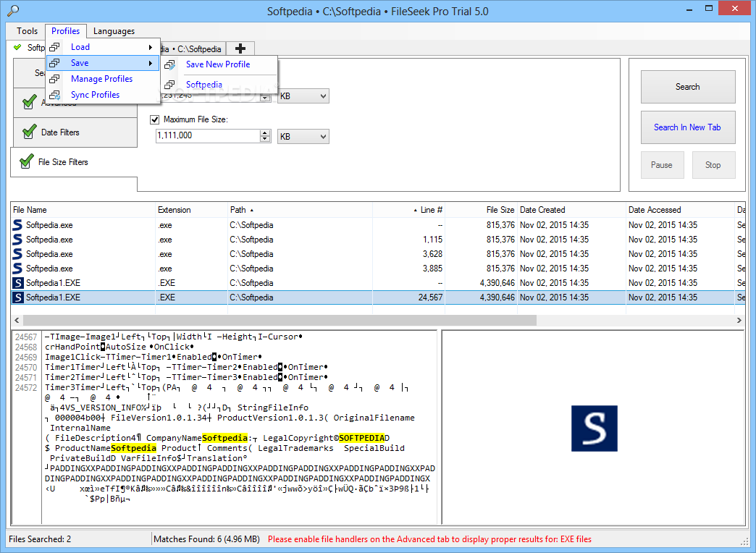
Task: Click the icon beside Sync Profiles
Action: pyautogui.click(x=55, y=95)
